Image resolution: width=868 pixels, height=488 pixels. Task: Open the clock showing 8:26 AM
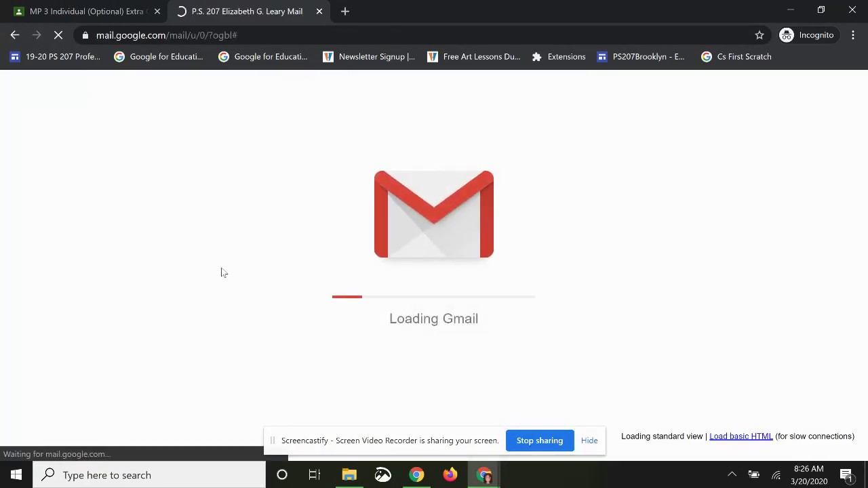coord(808,475)
